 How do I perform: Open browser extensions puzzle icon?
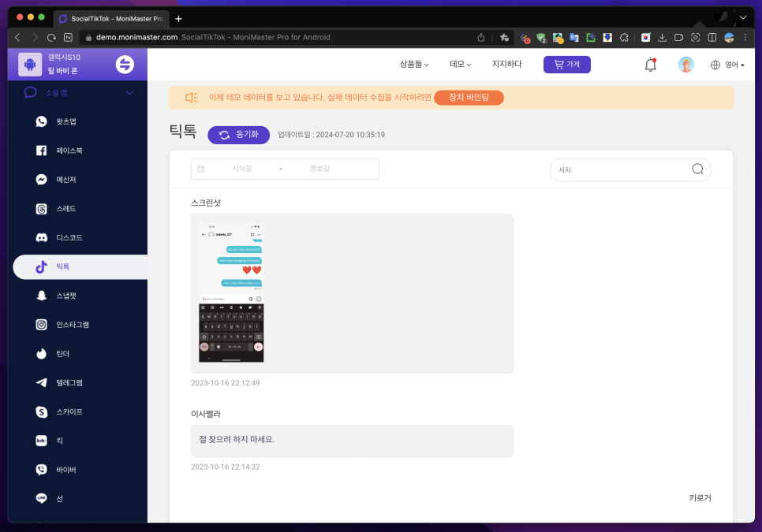click(625, 37)
